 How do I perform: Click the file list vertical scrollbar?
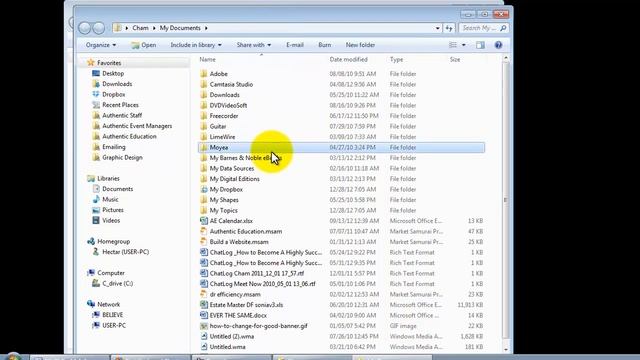(x=506, y=200)
